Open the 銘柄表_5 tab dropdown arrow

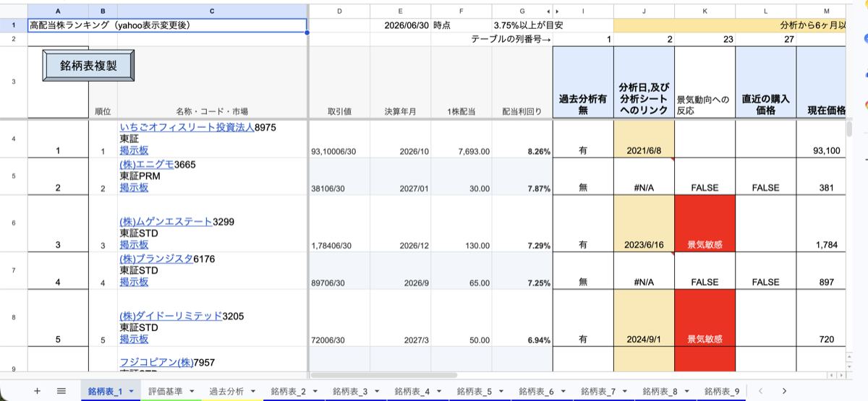[500, 392]
